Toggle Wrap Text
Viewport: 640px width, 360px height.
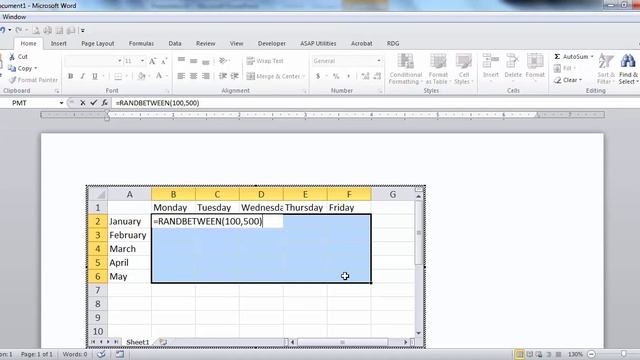265,61
